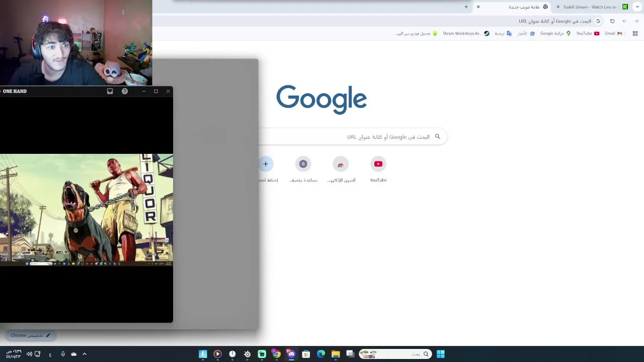The width and height of the screenshot is (644, 362).
Task: Go forward using the browser forward arrow
Action: [x=636, y=21]
